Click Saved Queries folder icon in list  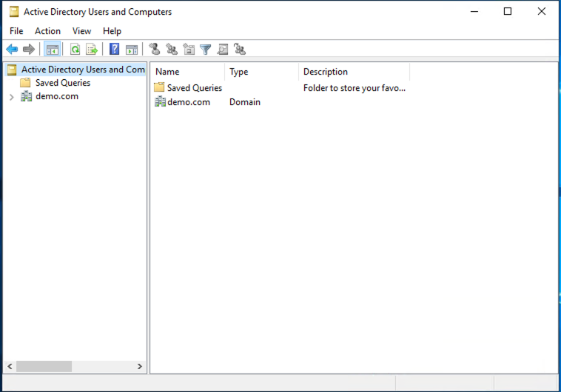pos(159,87)
